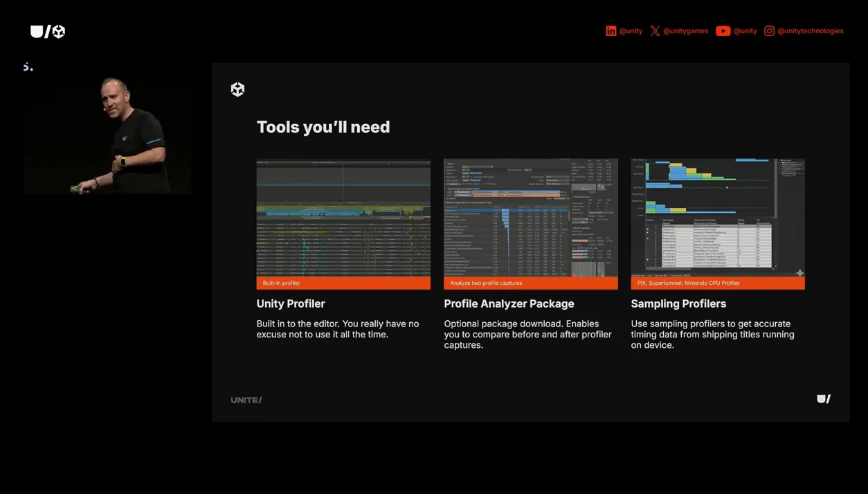Screen dimensions: 868x494
Task: Click the Unity cube logo above slide title
Action: (x=237, y=89)
